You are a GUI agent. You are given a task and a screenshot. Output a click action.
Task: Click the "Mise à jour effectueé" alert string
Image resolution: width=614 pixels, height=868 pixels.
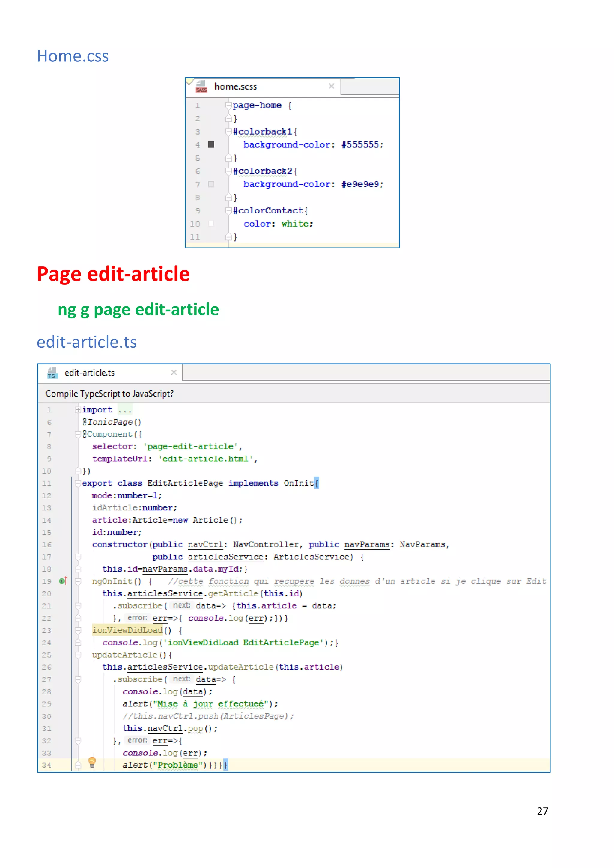(210, 704)
